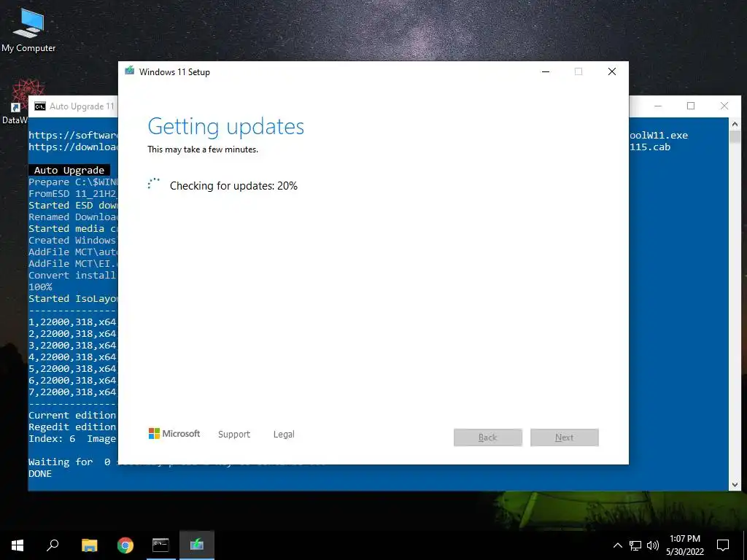Click console scrollbar up arrow
The width and height of the screenshot is (747, 560).
click(735, 124)
